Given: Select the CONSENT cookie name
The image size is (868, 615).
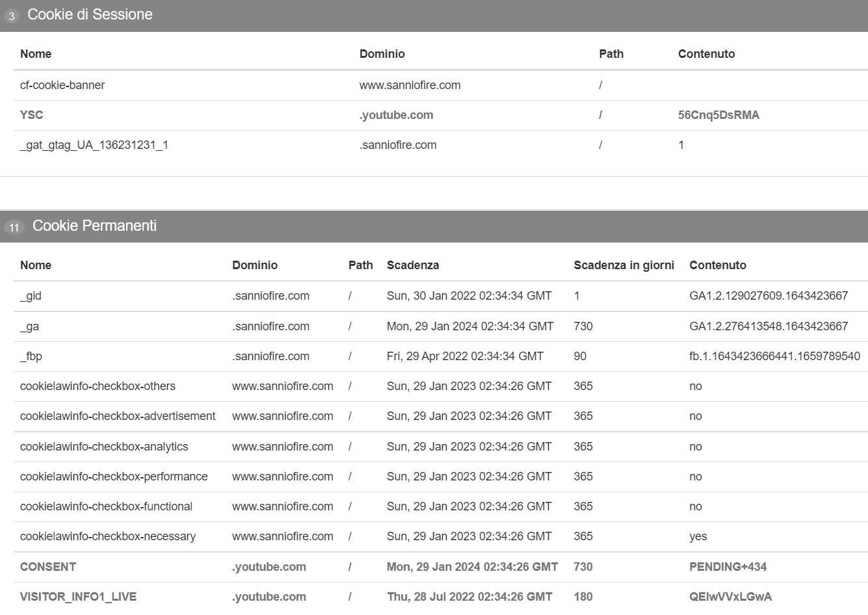Looking at the screenshot, I should tap(48, 567).
